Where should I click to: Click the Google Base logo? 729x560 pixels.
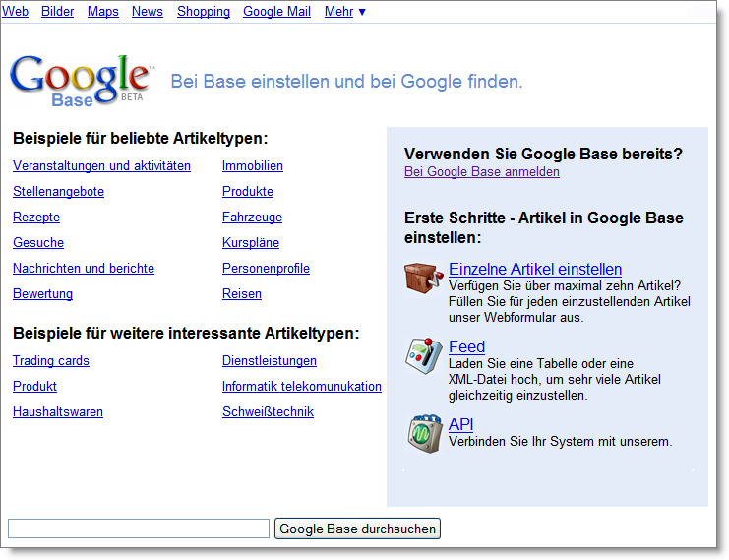pyautogui.click(x=81, y=81)
